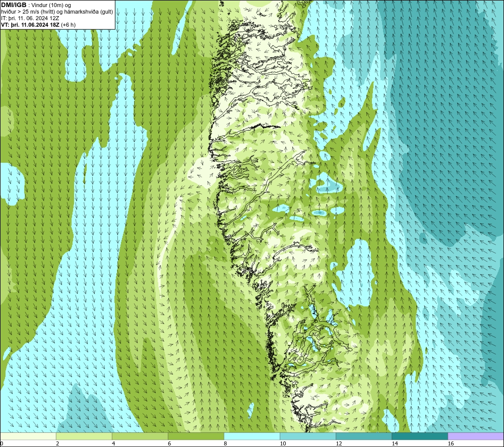This screenshot has width=504, height=447.
Task: Click the teal 12–14 legend swatch
Action: pos(364,436)
